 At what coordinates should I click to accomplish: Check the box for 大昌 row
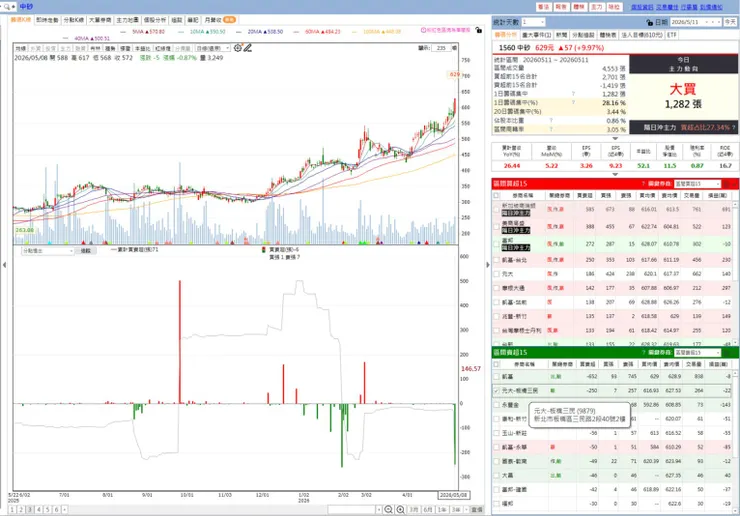pos(496,475)
